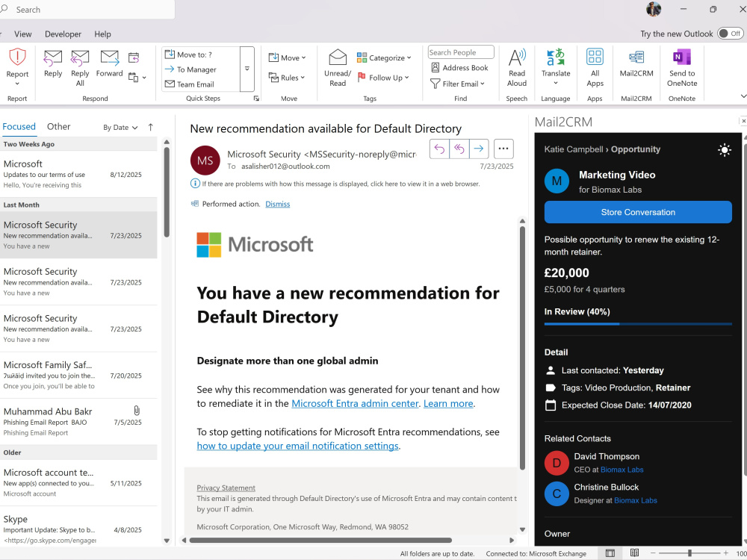Open the Privacy Statement link
This screenshot has width=747, height=560.
[x=226, y=488]
